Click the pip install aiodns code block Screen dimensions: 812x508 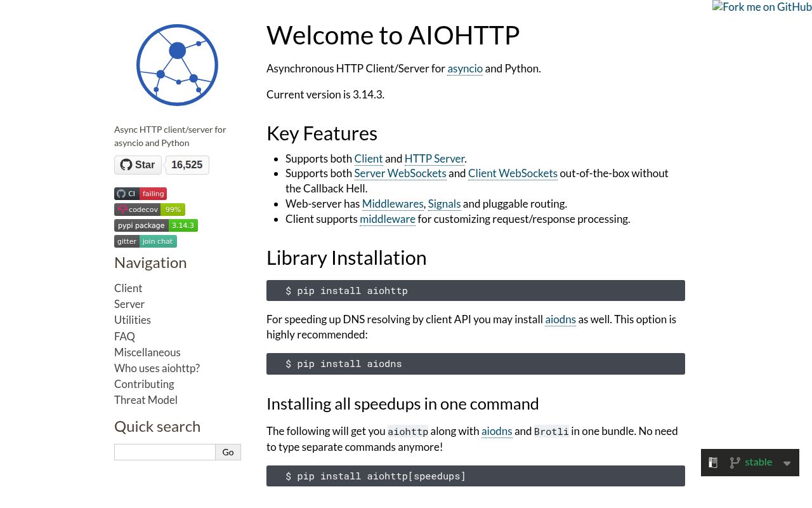(x=476, y=364)
